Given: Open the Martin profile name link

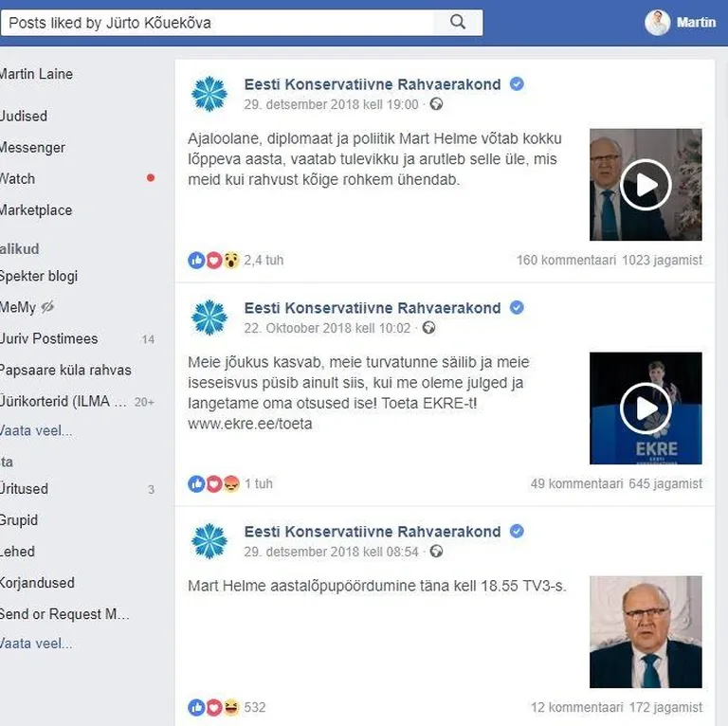Looking at the screenshot, I should (696, 23).
